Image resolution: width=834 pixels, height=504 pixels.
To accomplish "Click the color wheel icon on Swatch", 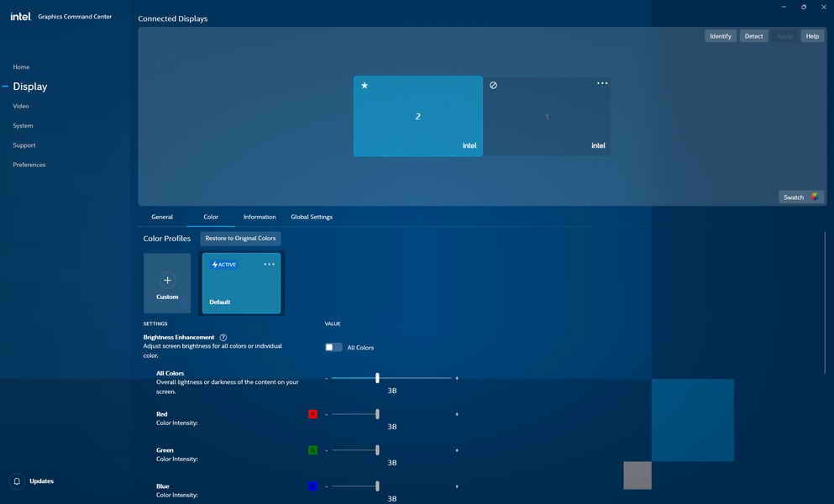I will coord(815,197).
